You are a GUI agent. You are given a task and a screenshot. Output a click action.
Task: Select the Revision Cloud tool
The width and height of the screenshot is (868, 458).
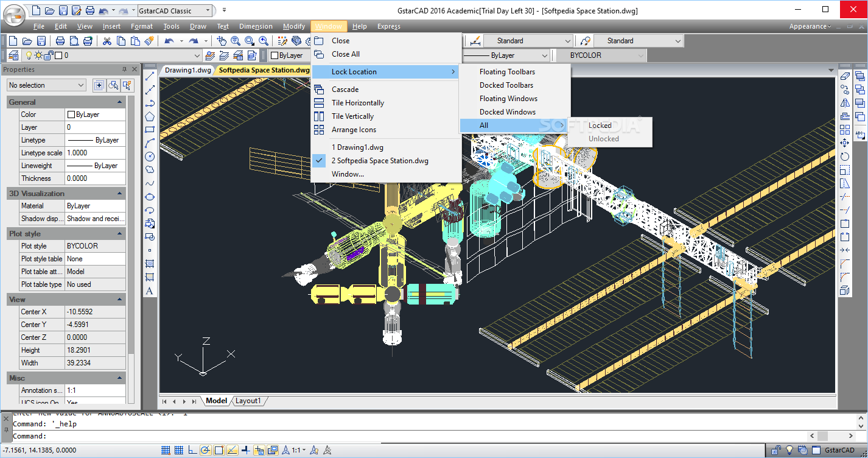pyautogui.click(x=150, y=170)
